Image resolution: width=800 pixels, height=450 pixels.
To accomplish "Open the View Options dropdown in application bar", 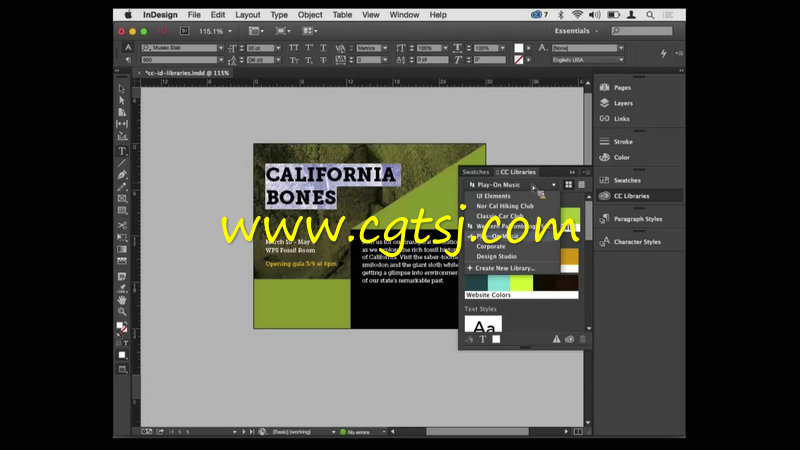I will [x=257, y=31].
